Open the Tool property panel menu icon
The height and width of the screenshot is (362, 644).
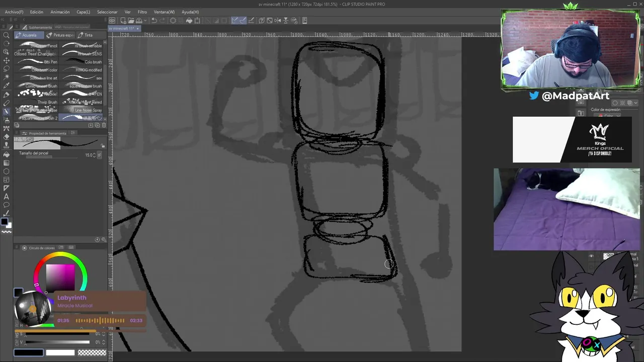(x=17, y=133)
